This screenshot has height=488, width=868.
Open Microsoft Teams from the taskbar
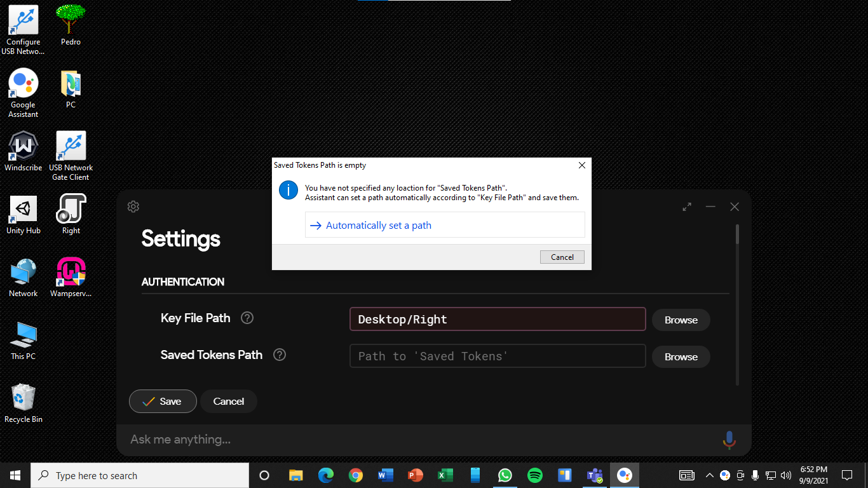(x=595, y=475)
